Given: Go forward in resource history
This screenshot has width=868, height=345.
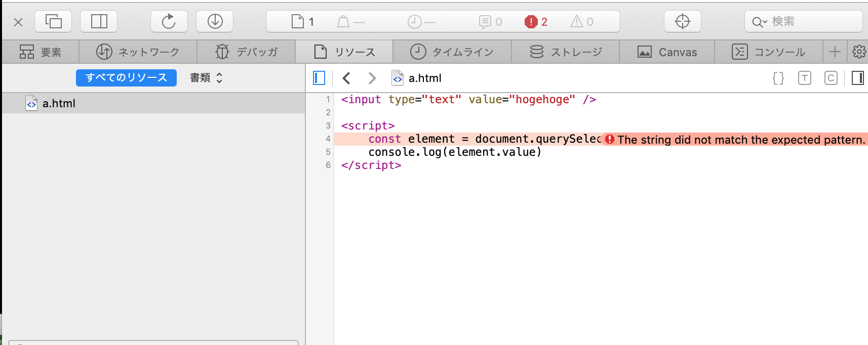Looking at the screenshot, I should pos(372,78).
